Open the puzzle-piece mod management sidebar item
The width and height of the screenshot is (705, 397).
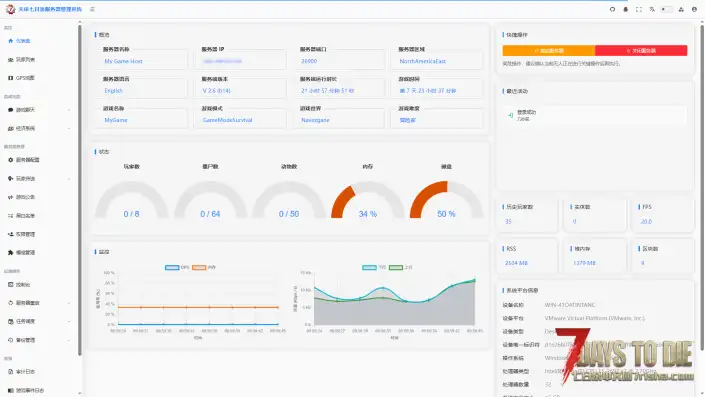coord(21,253)
